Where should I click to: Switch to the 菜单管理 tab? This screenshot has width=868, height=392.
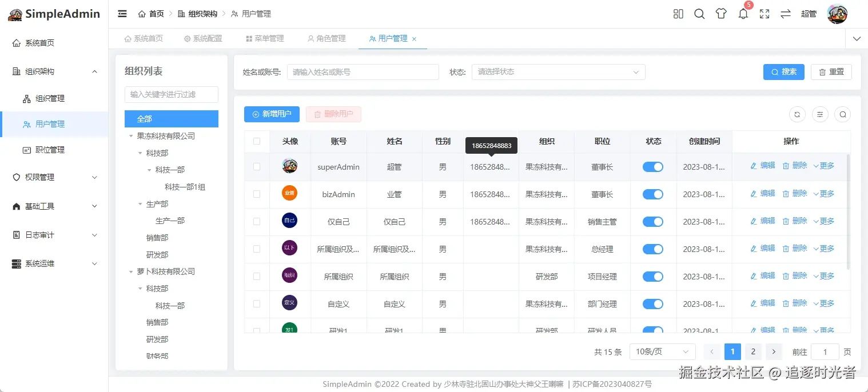point(265,38)
